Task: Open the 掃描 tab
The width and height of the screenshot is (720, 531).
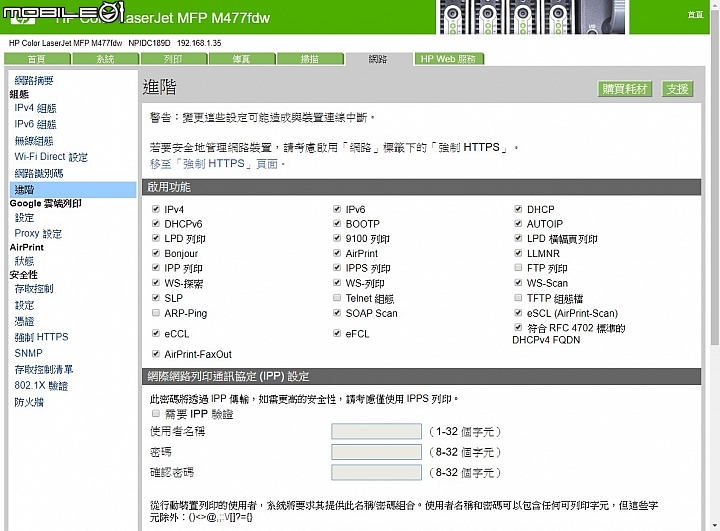Action: point(310,59)
